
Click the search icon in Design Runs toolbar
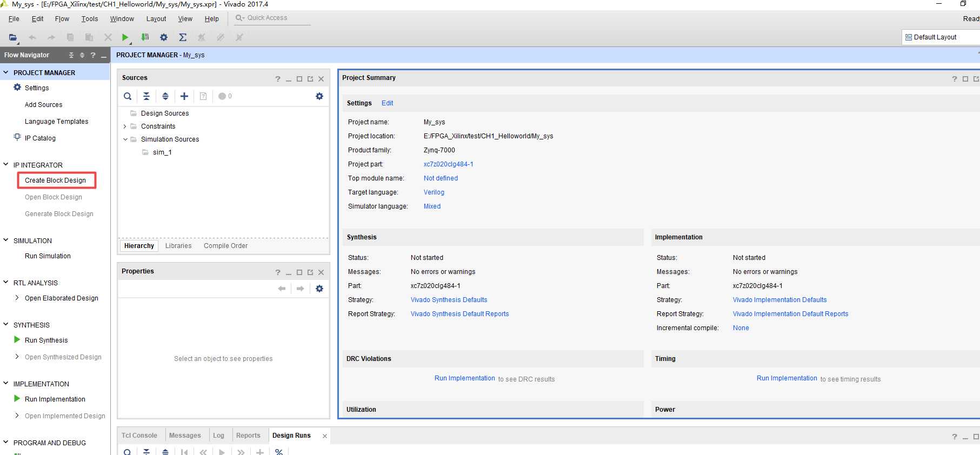point(128,452)
